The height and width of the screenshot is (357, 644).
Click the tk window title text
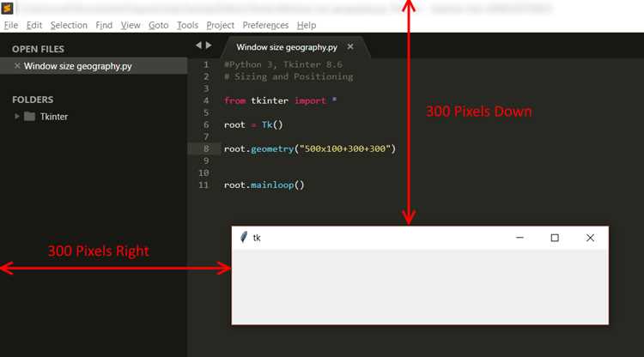257,238
